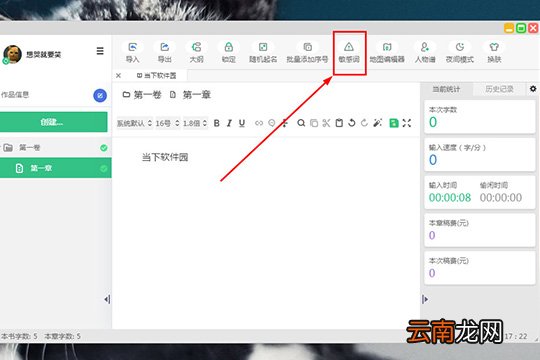This screenshot has width=540, height=360.
Task: Click the 本书字数: 5 status text
Action: coord(19,336)
